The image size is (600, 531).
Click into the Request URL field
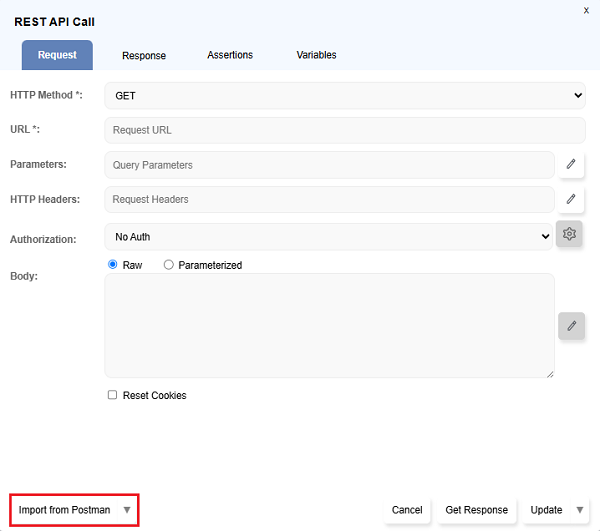344,130
